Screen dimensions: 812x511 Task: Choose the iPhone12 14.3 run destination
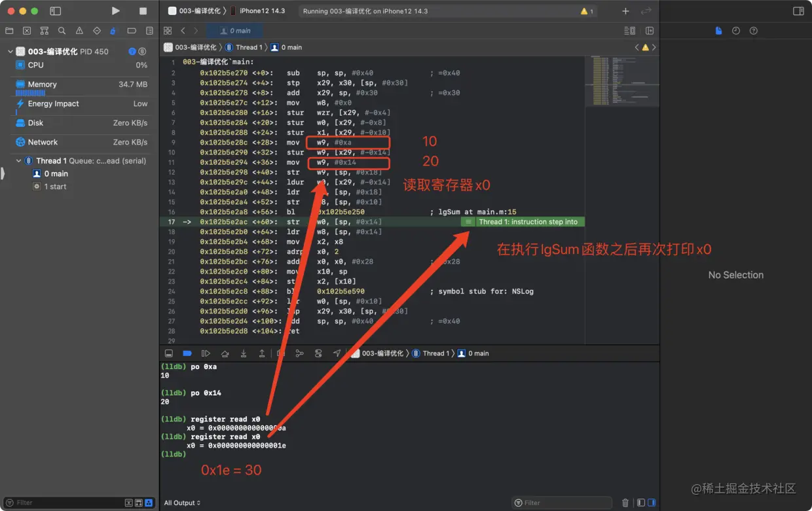point(257,11)
